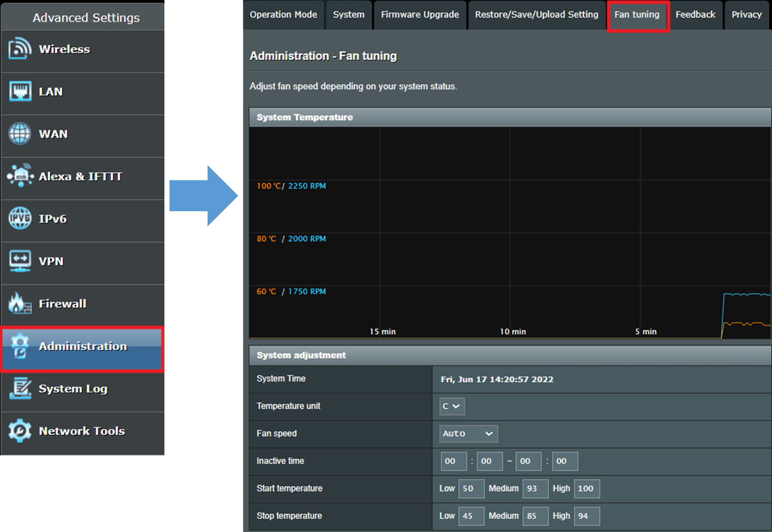Screen dimensions: 772x532
Task: Select Administration in the sidebar
Action: tap(82, 349)
